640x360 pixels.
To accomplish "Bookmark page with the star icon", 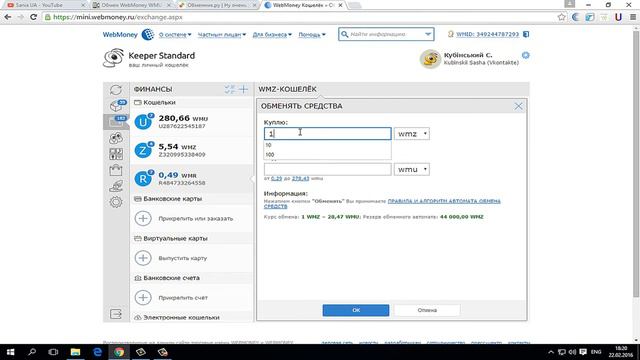I will (562, 17).
